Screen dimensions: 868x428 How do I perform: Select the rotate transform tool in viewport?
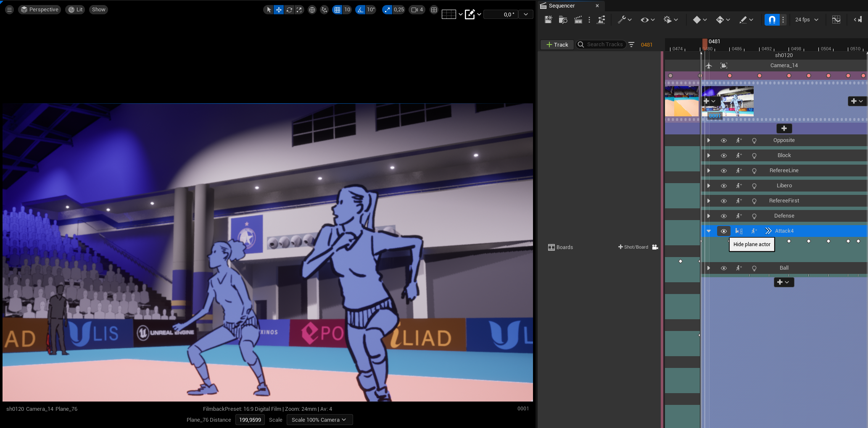click(x=289, y=10)
